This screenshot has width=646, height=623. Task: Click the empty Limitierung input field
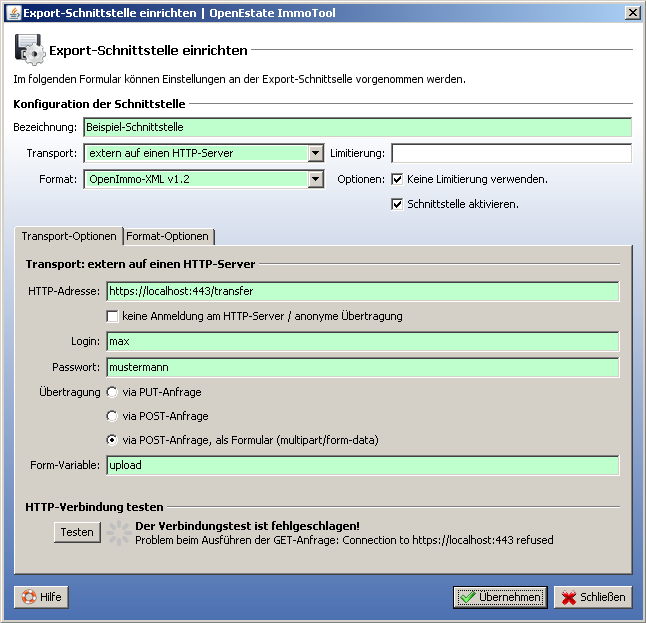[511, 153]
